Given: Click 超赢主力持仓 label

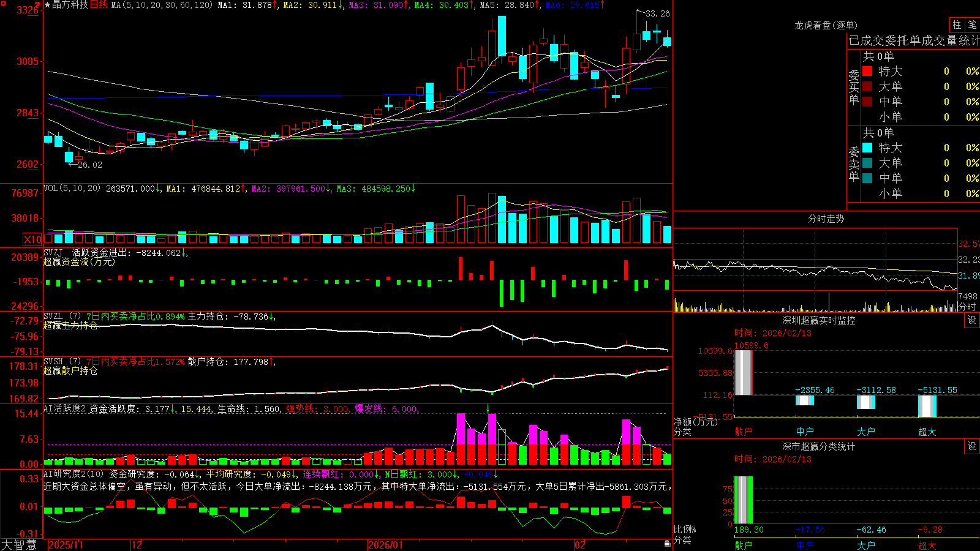Looking at the screenshot, I should [x=70, y=325].
